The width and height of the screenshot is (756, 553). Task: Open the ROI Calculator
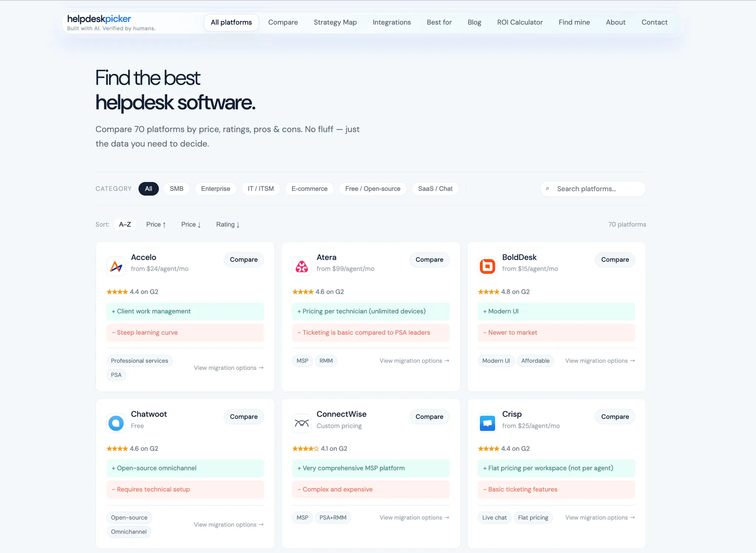coord(520,22)
